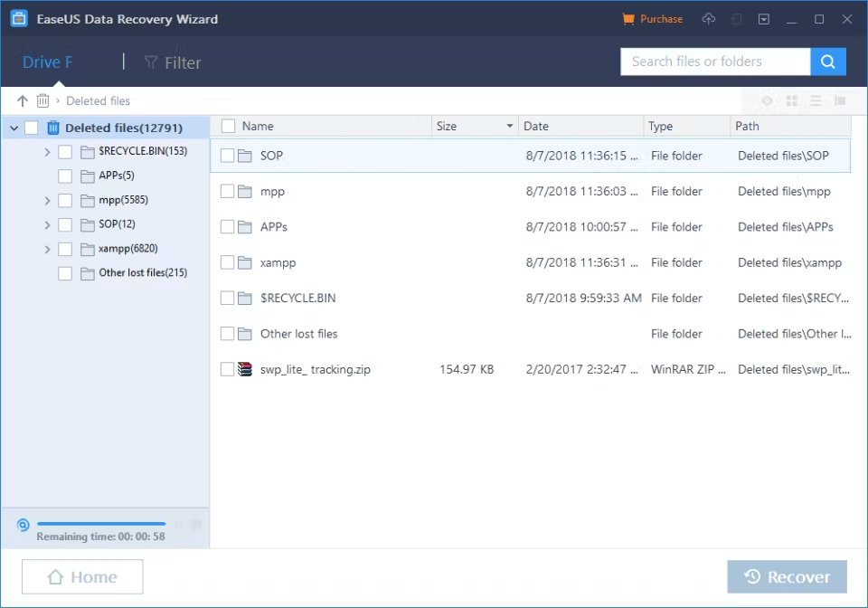
Task: Switch to the Filter tab
Action: coord(172,62)
